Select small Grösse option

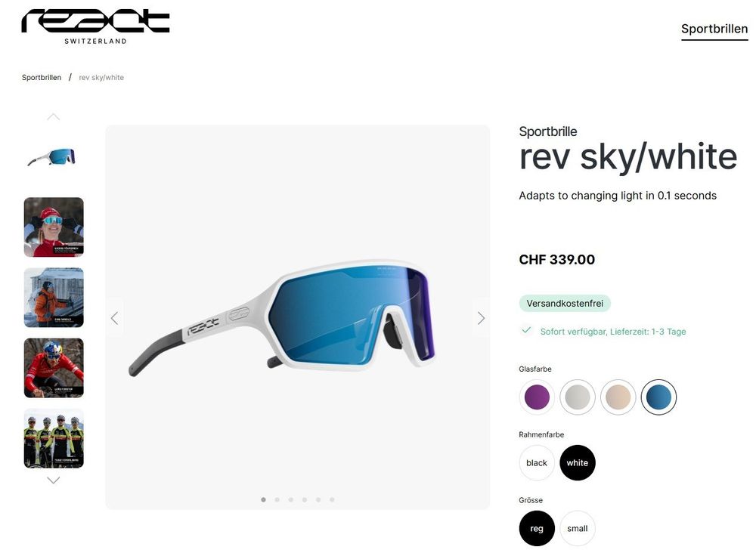pyautogui.click(x=577, y=528)
